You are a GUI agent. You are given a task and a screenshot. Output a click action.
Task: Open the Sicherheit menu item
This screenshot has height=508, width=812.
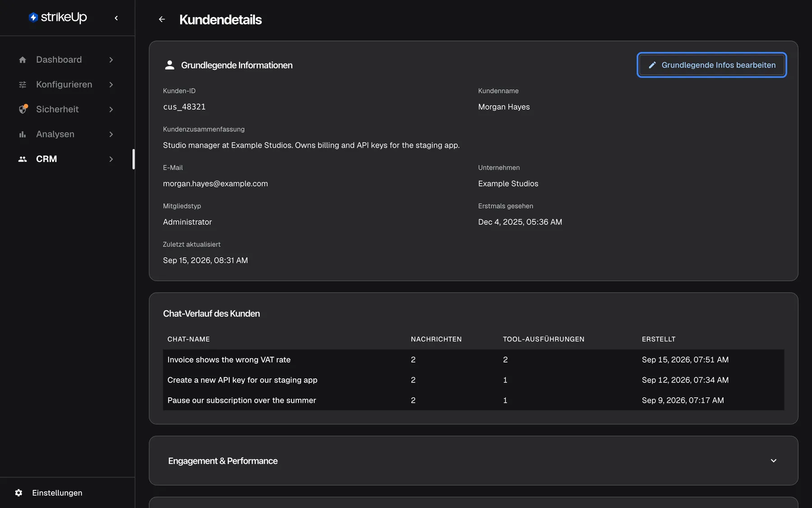click(x=66, y=109)
